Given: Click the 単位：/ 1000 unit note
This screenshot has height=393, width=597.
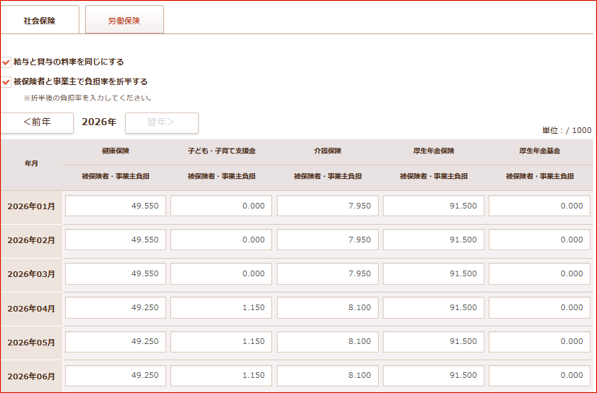Looking at the screenshot, I should coord(567,130).
